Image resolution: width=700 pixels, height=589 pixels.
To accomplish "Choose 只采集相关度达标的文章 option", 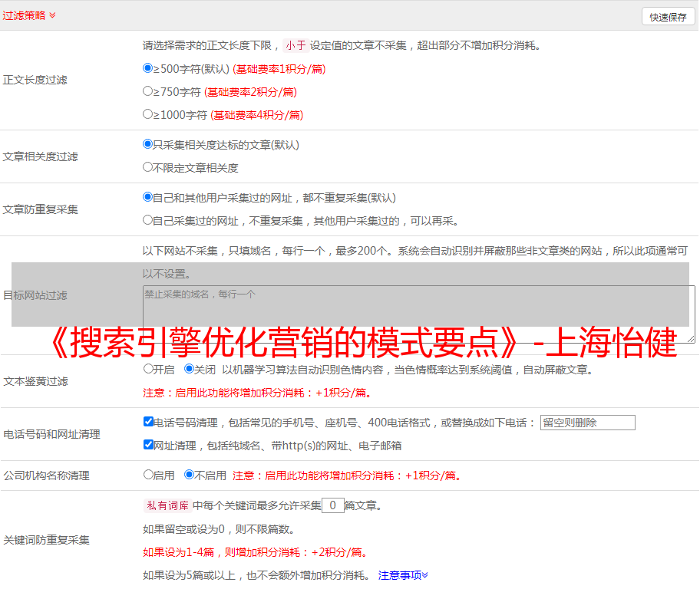I will coord(148,144).
